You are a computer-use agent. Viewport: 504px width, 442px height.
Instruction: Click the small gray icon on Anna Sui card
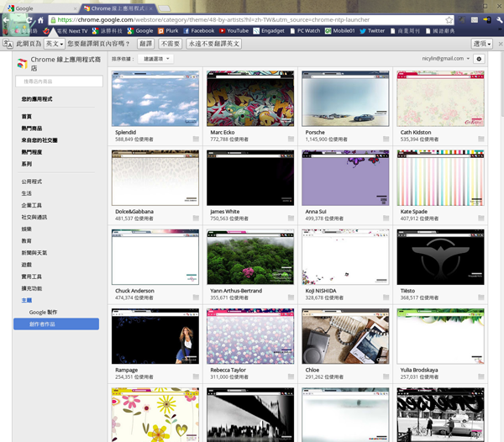click(386, 218)
